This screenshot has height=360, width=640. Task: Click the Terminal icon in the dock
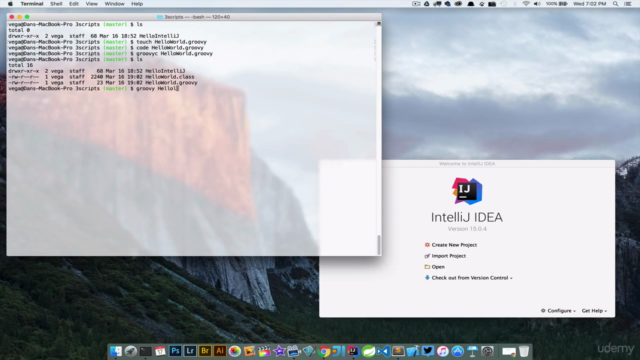(145, 351)
